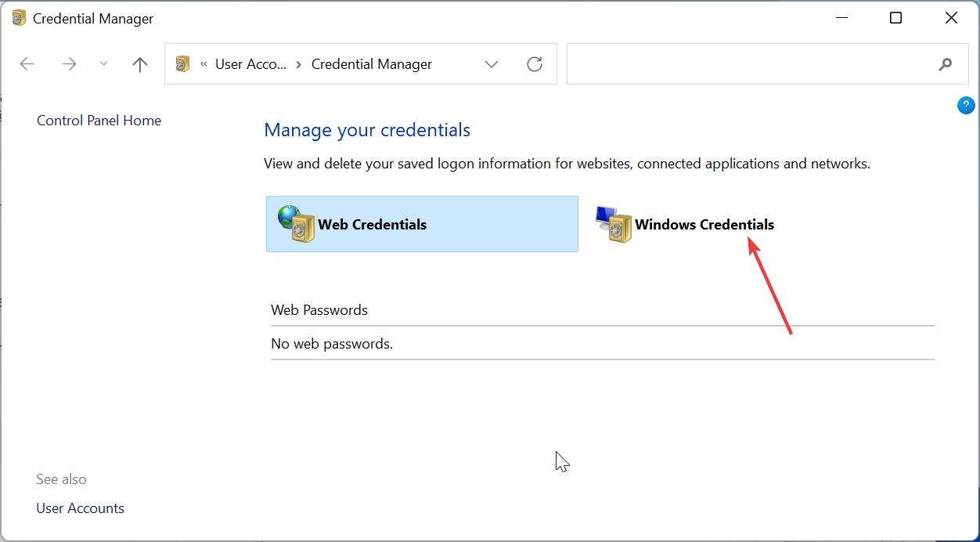Screen dimensions: 980x542
Task: Go up one level with Up arrow
Action: pos(140,64)
